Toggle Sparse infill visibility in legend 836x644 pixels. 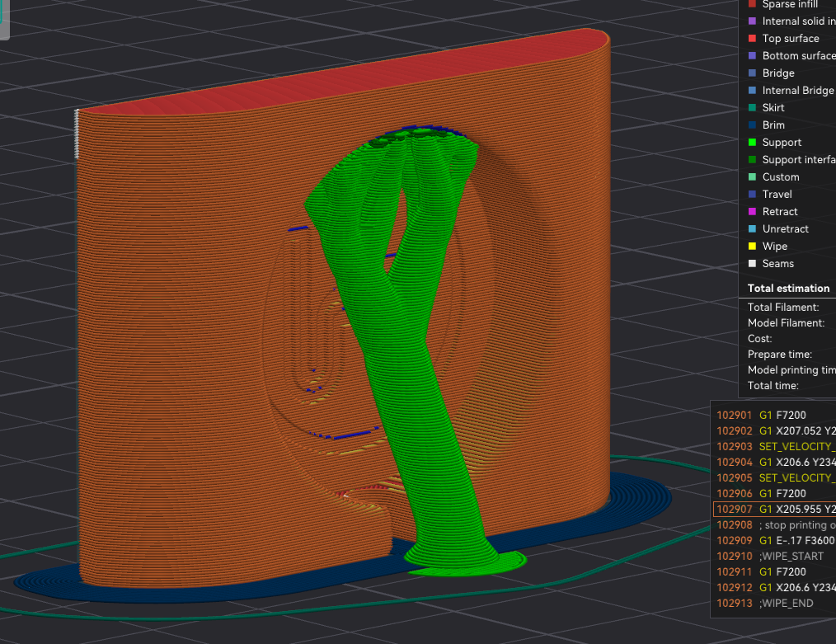tap(790, 4)
